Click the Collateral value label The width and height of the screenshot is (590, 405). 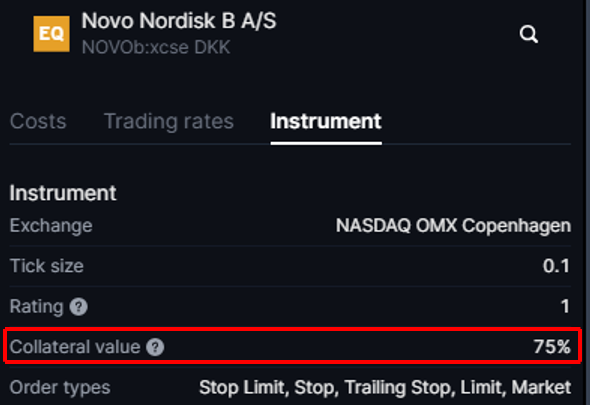click(x=75, y=347)
